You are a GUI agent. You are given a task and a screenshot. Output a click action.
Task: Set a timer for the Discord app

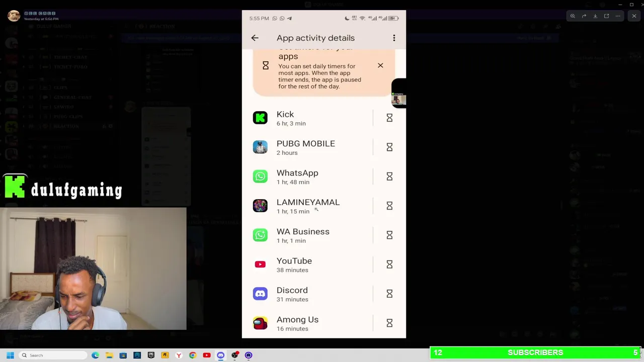(x=389, y=294)
